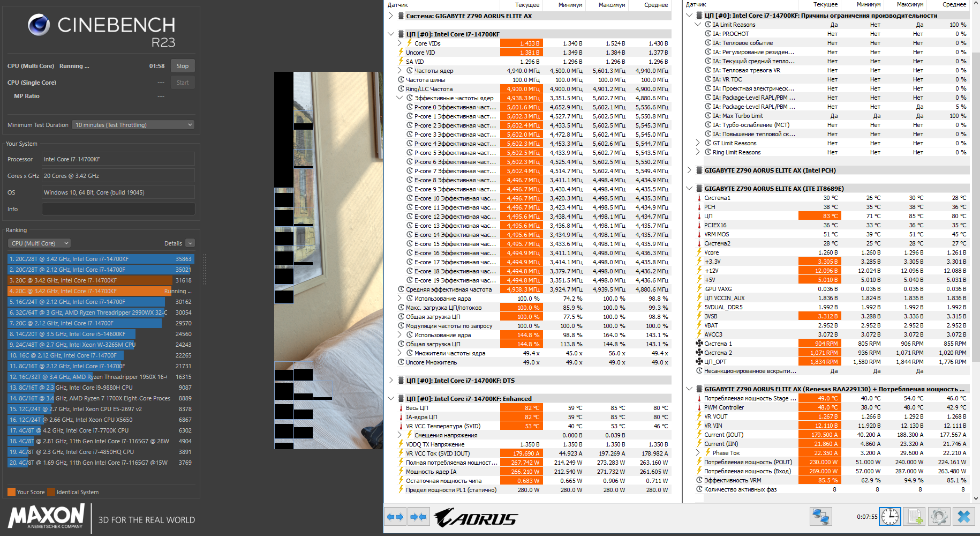Click the chip icon of ITE IT8689E group

click(699, 189)
